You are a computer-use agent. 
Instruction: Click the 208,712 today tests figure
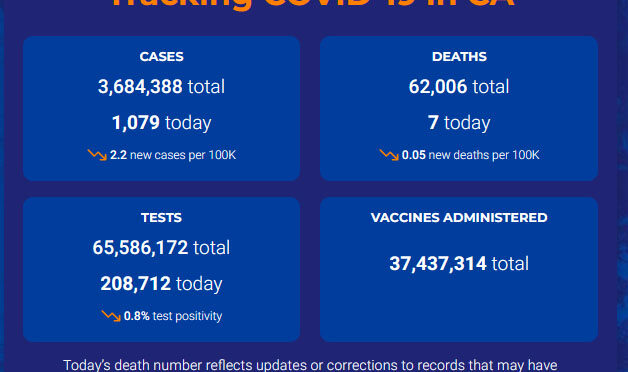point(161,284)
